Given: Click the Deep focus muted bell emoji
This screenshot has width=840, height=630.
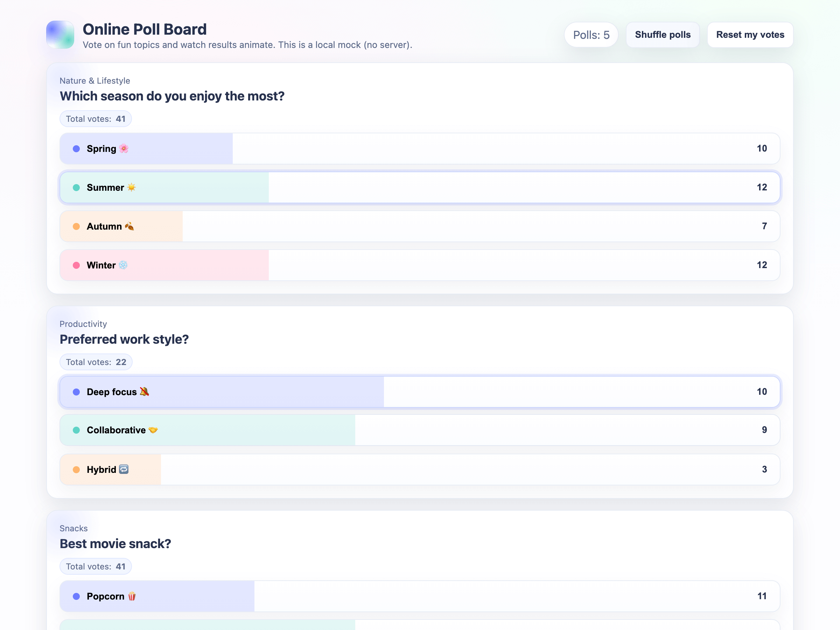Looking at the screenshot, I should coord(144,392).
